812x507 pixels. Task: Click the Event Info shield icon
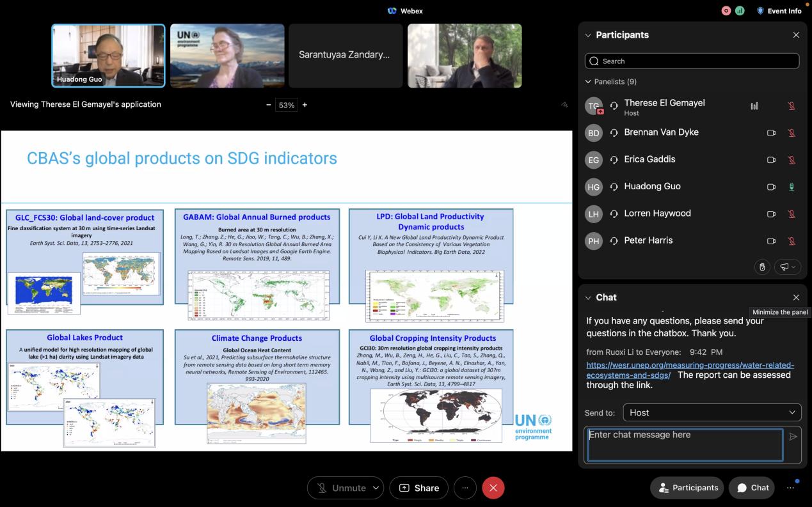pos(760,11)
